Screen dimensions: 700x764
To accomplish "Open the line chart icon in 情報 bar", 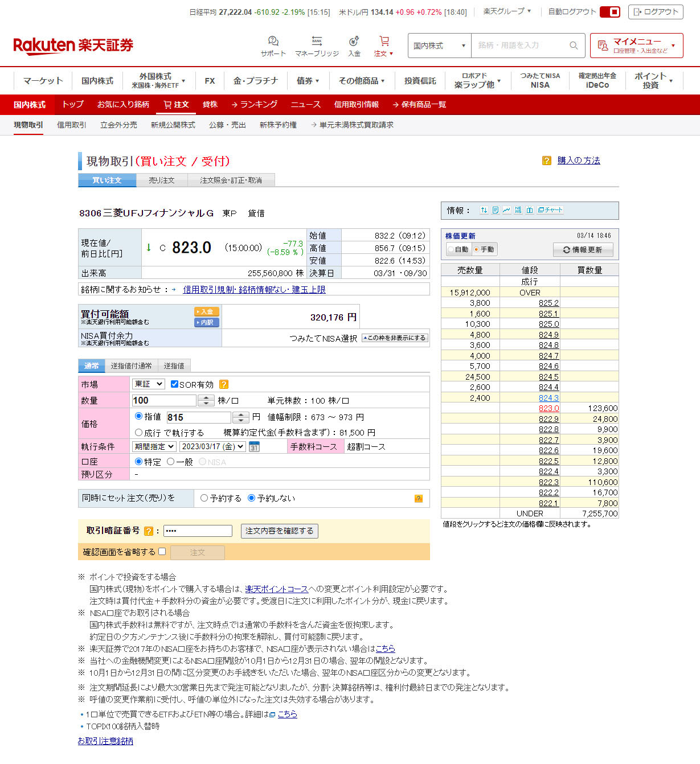I will pyautogui.click(x=506, y=210).
